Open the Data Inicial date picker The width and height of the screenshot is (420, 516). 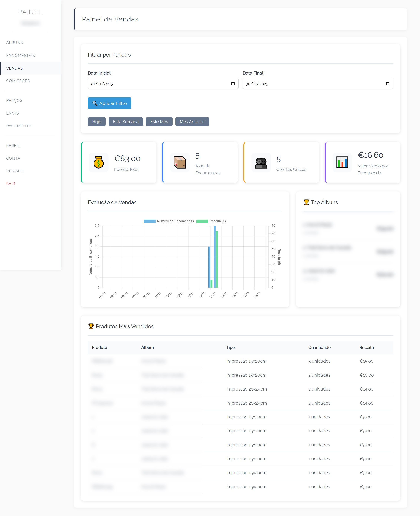pos(233,83)
